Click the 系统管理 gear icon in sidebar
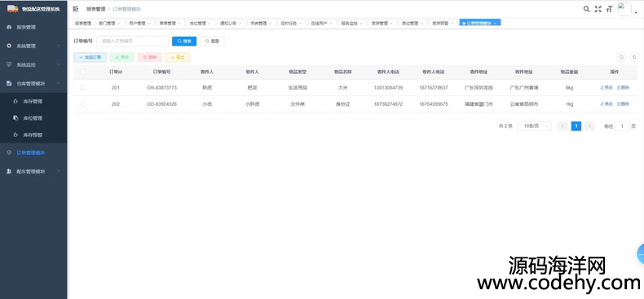Screen dimensions: 644x299 pos(9,46)
